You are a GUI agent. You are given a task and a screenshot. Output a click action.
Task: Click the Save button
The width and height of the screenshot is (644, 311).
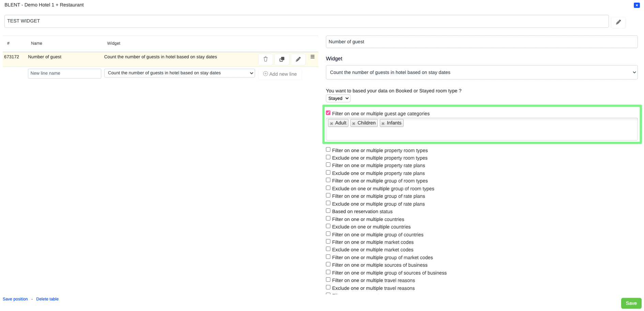coord(631,303)
